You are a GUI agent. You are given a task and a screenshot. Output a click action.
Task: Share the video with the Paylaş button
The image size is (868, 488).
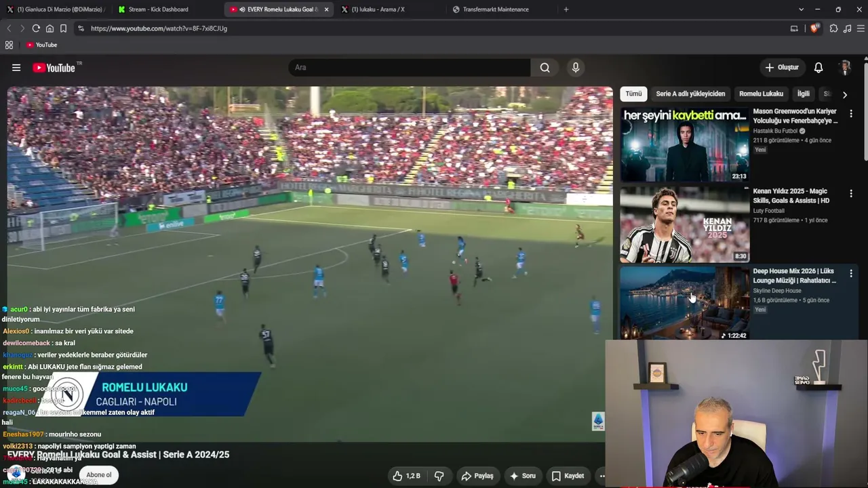(x=477, y=476)
